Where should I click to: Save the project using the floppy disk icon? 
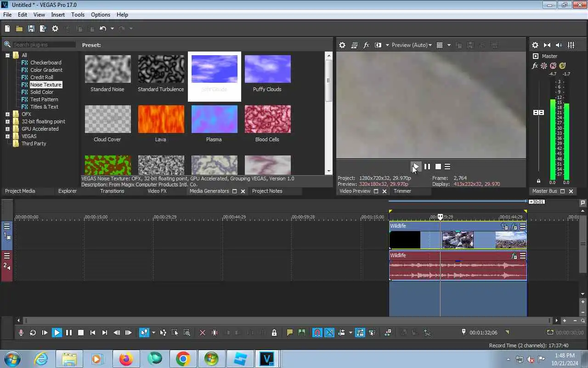click(x=31, y=29)
